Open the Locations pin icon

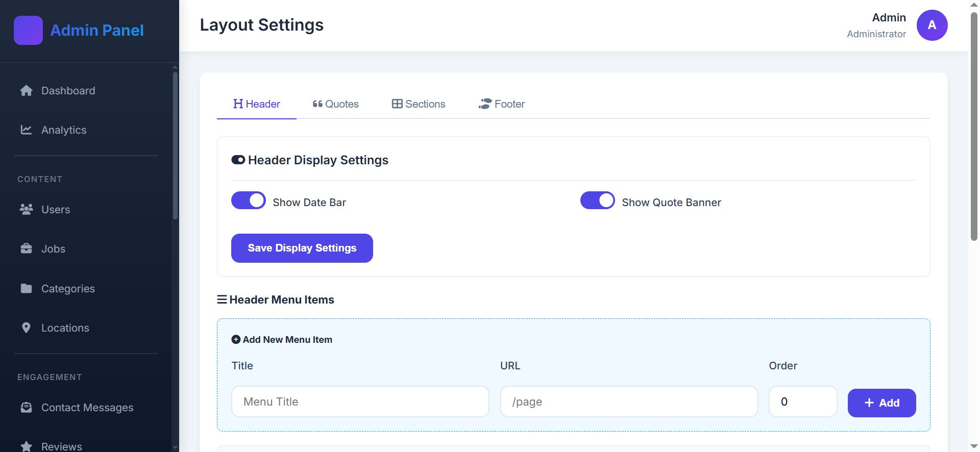tap(26, 328)
